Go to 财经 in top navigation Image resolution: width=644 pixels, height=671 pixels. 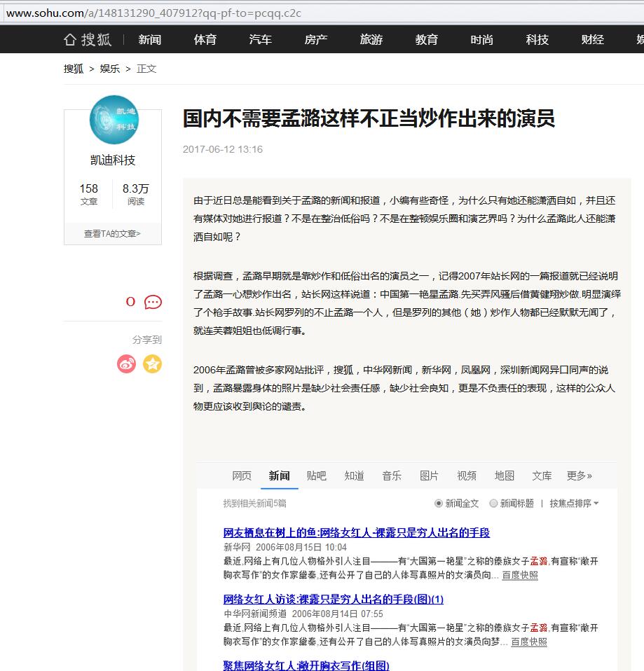tap(593, 40)
